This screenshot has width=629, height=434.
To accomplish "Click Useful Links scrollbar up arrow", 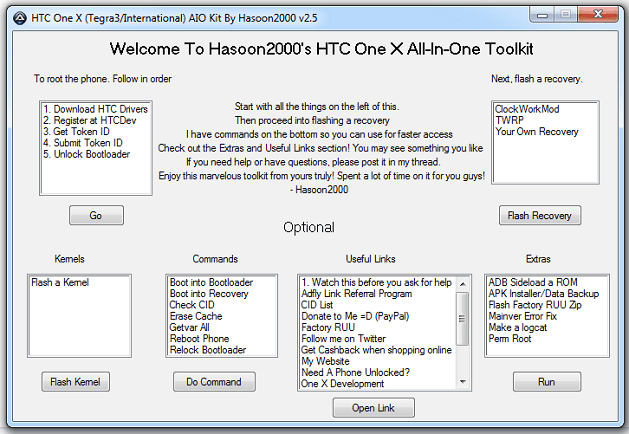I will pyautogui.click(x=463, y=284).
